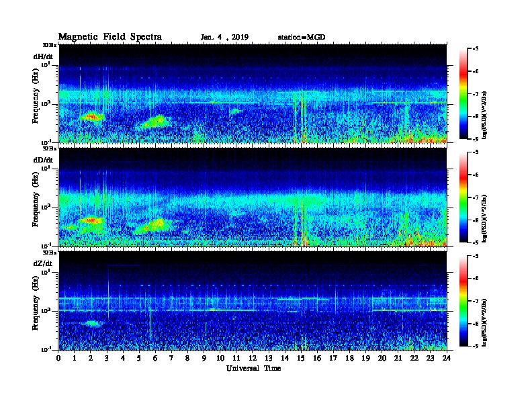
Task: Click the hour "17" tick label
Action: click(334, 358)
